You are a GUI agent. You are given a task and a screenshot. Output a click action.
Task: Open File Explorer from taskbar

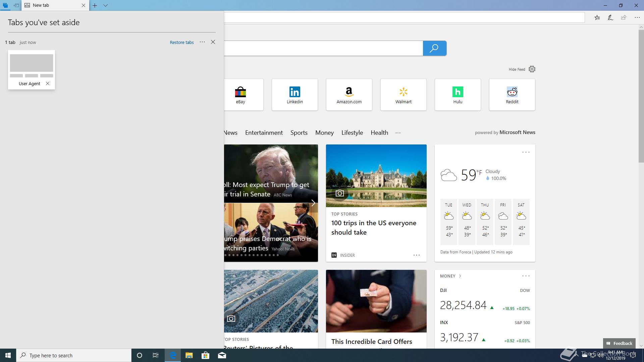click(x=189, y=355)
